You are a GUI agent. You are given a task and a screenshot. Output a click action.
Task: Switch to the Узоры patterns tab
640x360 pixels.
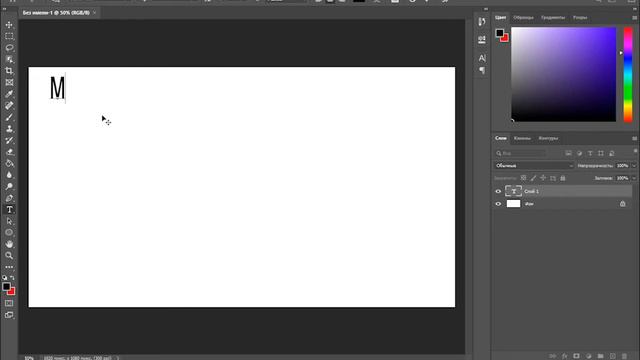pyautogui.click(x=580, y=18)
